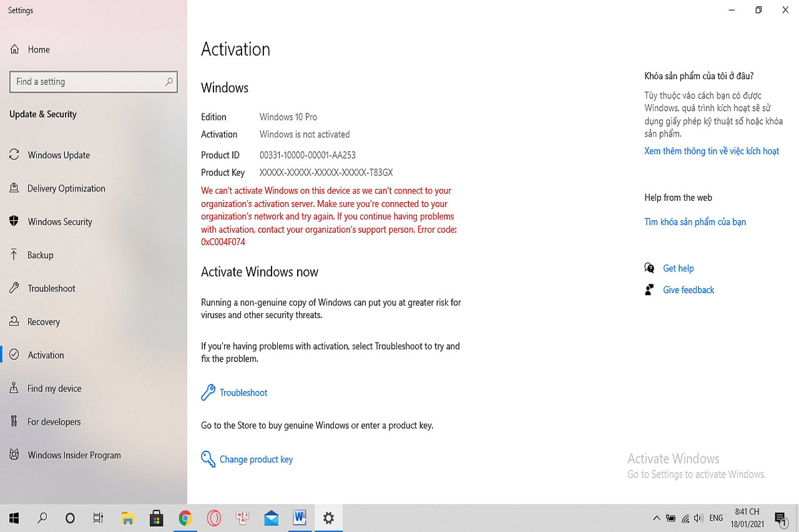Show hidden system tray icons
This screenshot has height=532, width=799.
(657, 518)
